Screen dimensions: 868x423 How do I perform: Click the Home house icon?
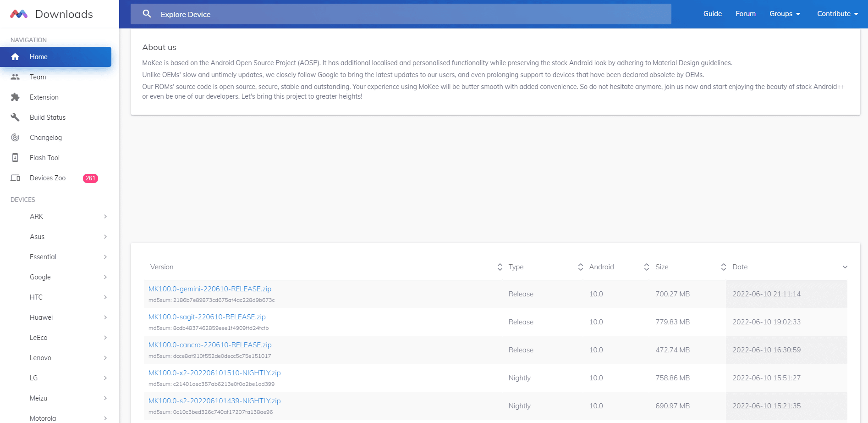[x=15, y=57]
